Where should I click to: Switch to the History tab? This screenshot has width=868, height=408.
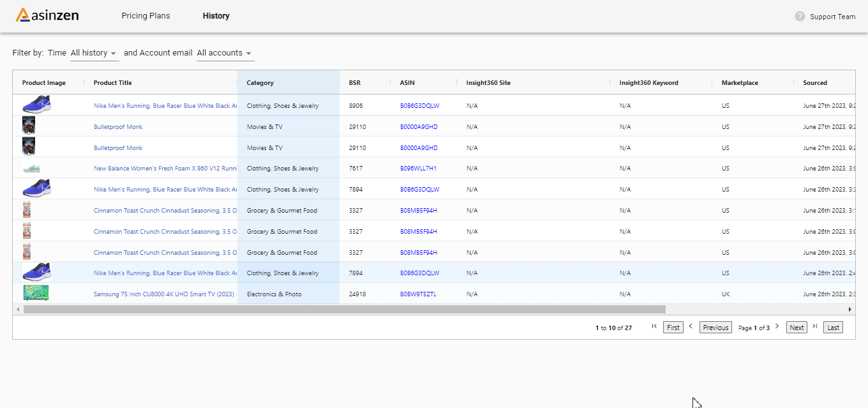(x=216, y=16)
